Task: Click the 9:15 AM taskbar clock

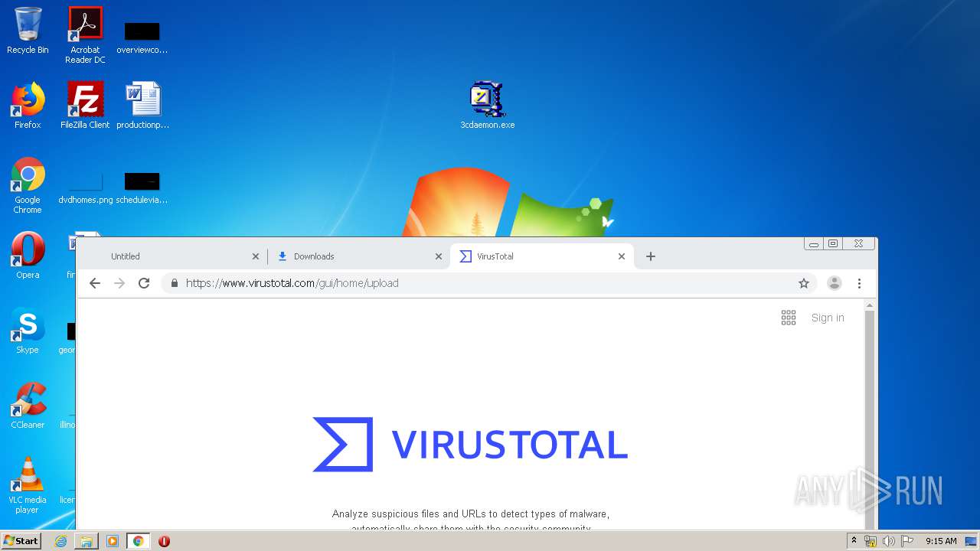Action: (x=941, y=541)
